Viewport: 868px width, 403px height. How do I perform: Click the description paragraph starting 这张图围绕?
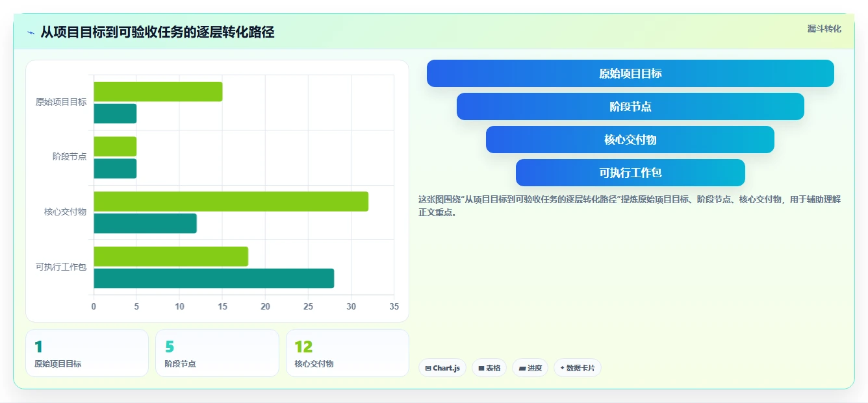630,206
